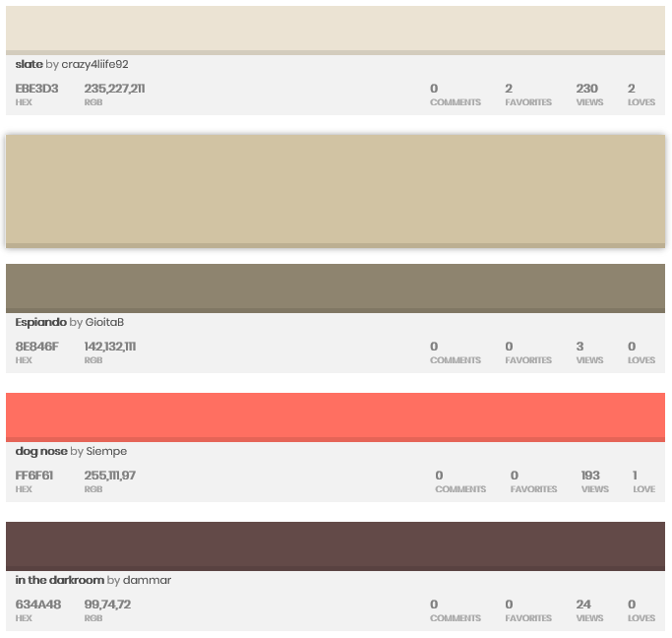
Task: Click the highlighted tan color swatch
Action: pyautogui.click(x=336, y=191)
